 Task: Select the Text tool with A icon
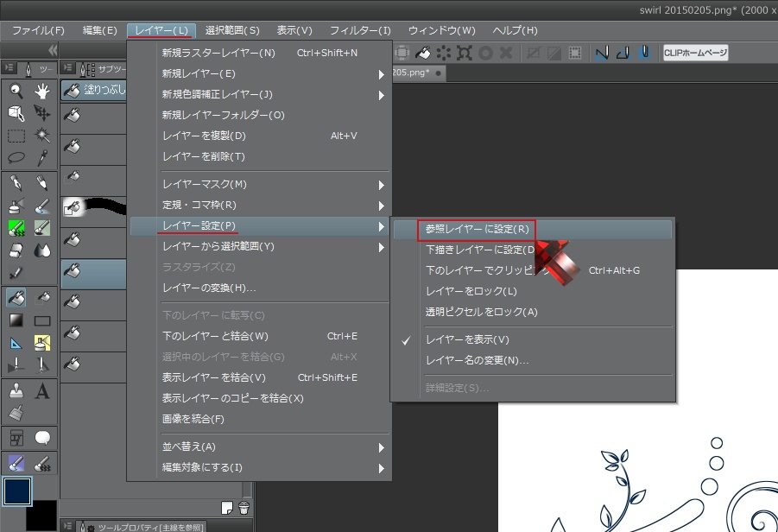[x=41, y=392]
